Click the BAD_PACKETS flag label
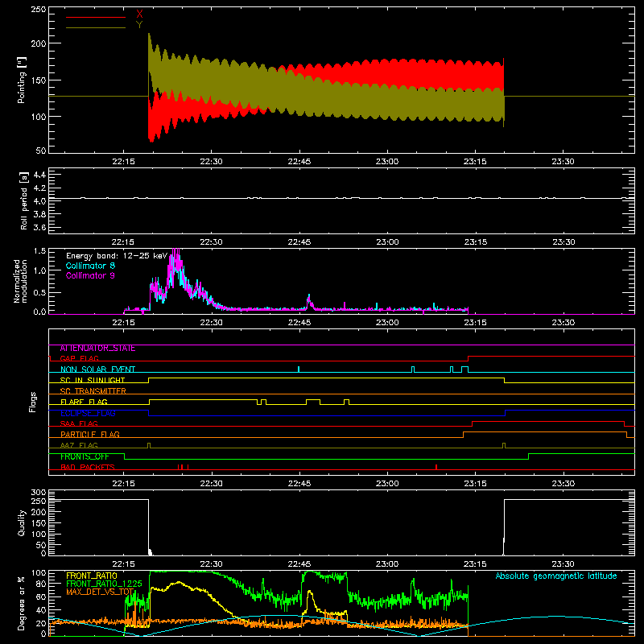644x644 pixels. pyautogui.click(x=88, y=467)
